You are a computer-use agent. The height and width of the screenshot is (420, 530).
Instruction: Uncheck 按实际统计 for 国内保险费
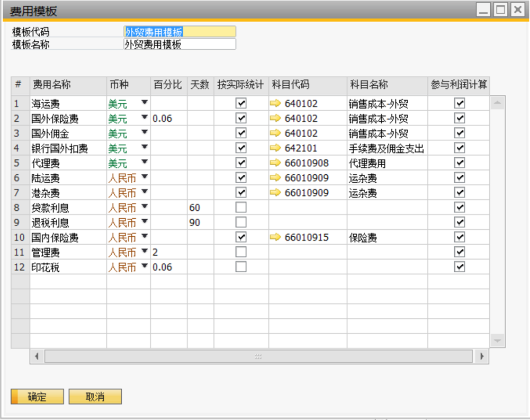click(241, 237)
